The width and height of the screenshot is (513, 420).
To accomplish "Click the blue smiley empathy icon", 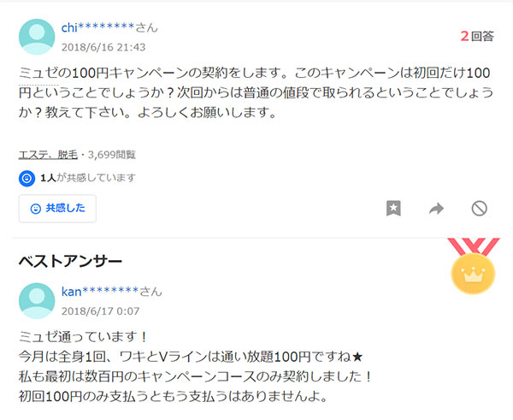I will [x=27, y=179].
